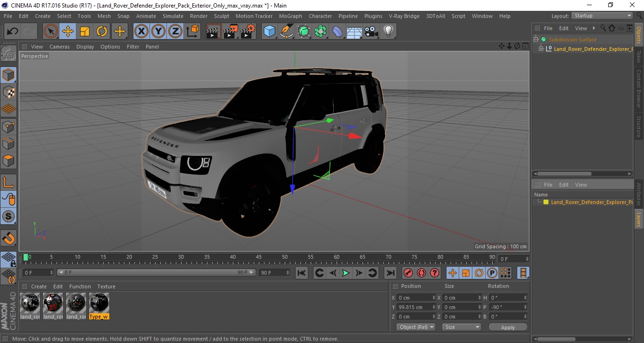Click rotation P stepper arrows
This screenshot has height=343, width=644.
pos(525,307)
